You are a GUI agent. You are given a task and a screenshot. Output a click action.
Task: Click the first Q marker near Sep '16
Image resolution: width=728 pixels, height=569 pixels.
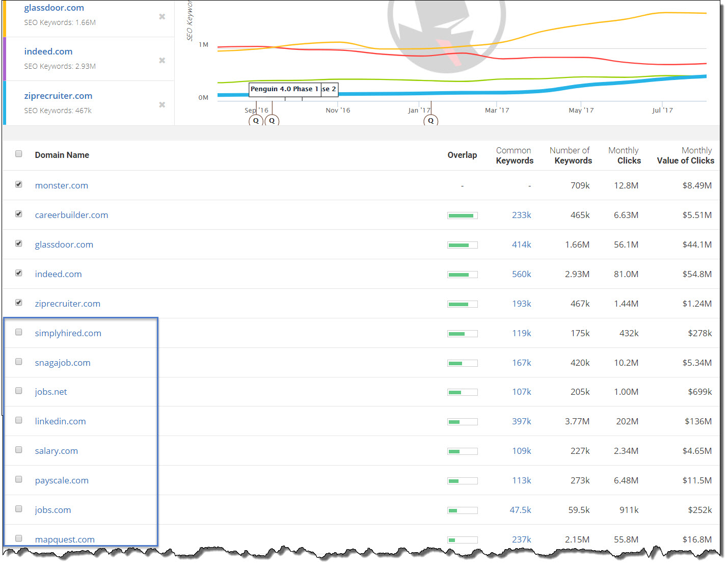tap(256, 121)
